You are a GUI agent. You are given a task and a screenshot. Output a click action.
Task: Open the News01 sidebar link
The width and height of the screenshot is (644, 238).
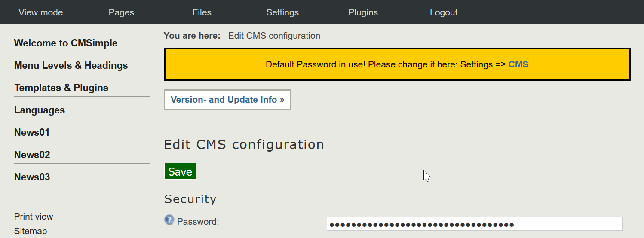(x=32, y=132)
